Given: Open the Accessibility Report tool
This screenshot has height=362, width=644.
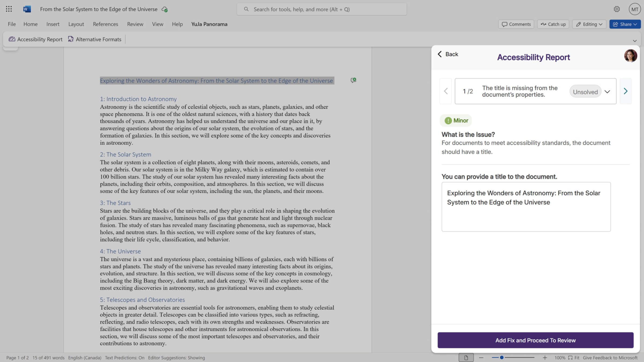Looking at the screenshot, I should point(35,39).
